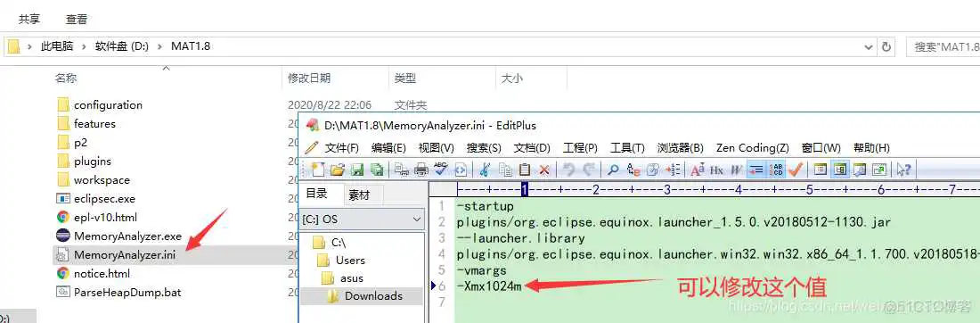Click the context Help cursor icon
Viewport: 980px width, 323px height.
[903, 169]
